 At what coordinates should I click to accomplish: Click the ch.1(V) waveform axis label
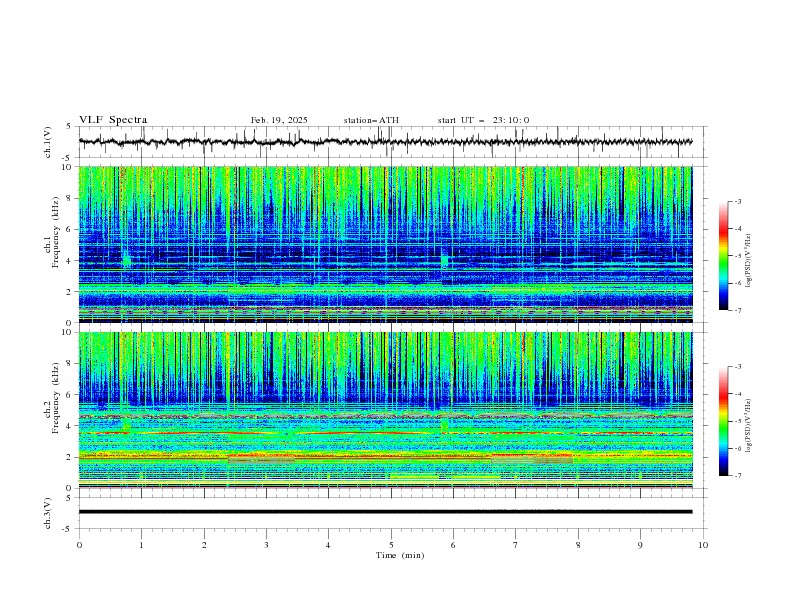[x=48, y=142]
